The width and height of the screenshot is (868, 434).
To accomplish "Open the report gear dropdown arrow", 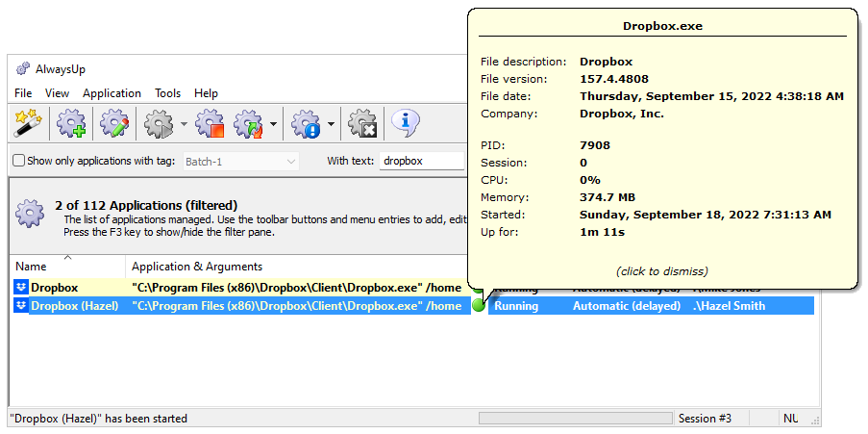I will pyautogui.click(x=331, y=123).
